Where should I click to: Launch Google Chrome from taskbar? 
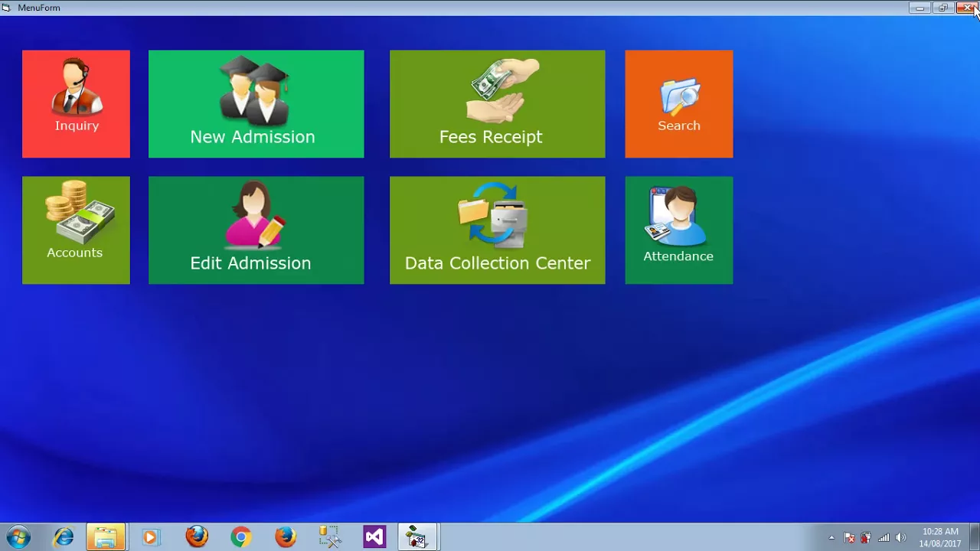point(240,537)
